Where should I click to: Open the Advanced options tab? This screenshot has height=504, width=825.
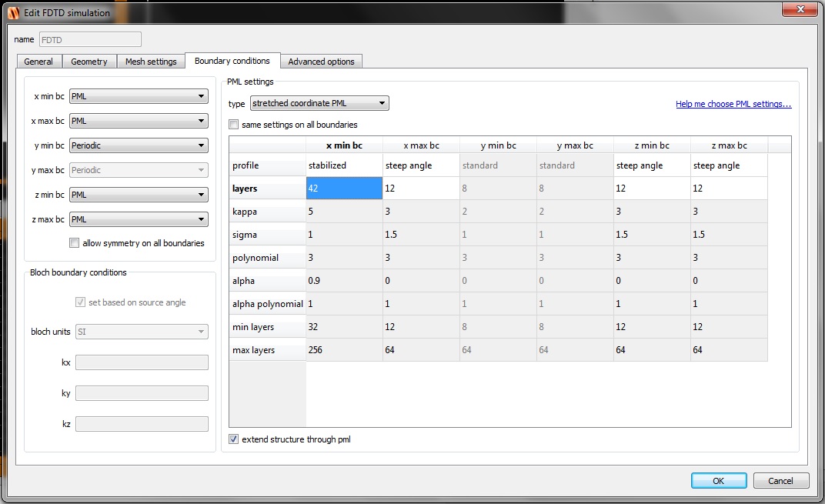321,62
